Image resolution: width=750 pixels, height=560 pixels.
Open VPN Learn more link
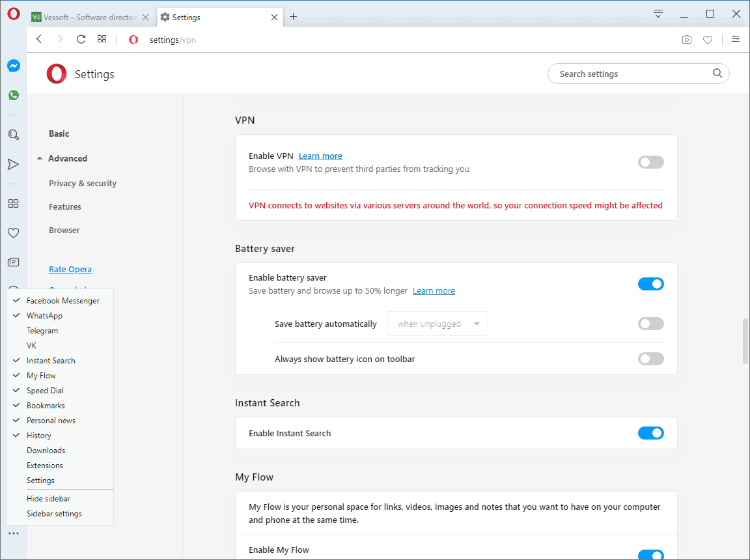320,156
